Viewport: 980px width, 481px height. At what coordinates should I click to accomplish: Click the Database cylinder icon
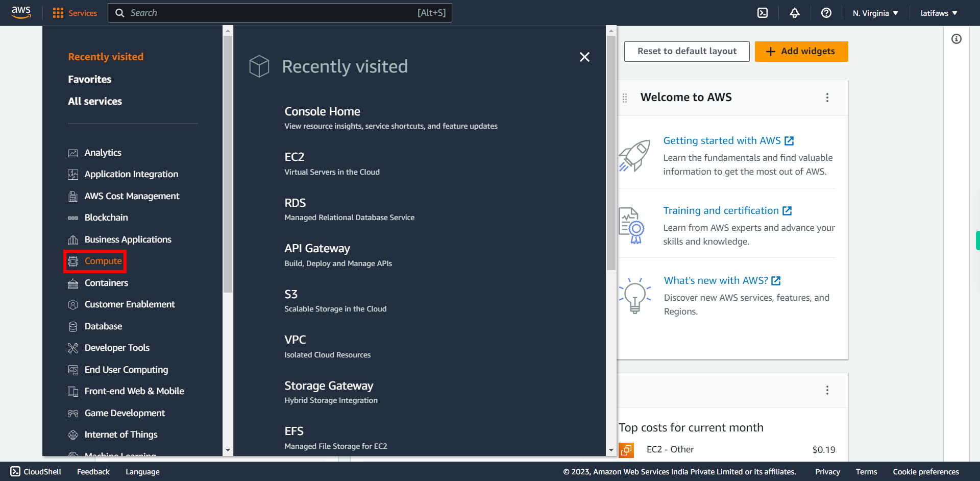(73, 326)
